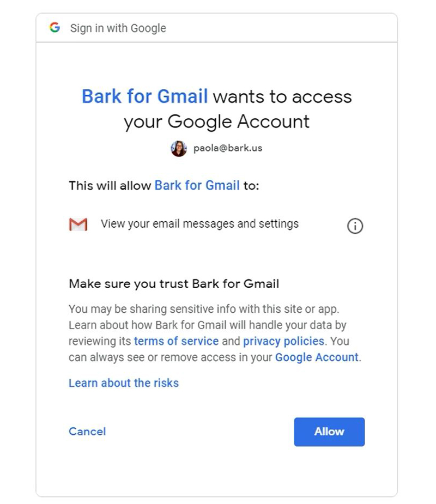Click 'your Google Account' heading line
Image resolution: width=436 pixels, height=504 pixels.
[x=217, y=122]
